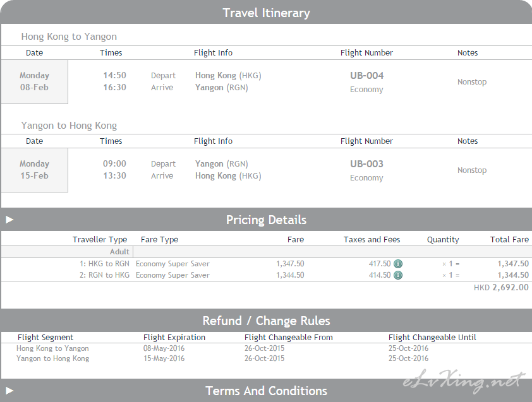
Task: Click the Taxes and Fees column header
Action: [372, 240]
